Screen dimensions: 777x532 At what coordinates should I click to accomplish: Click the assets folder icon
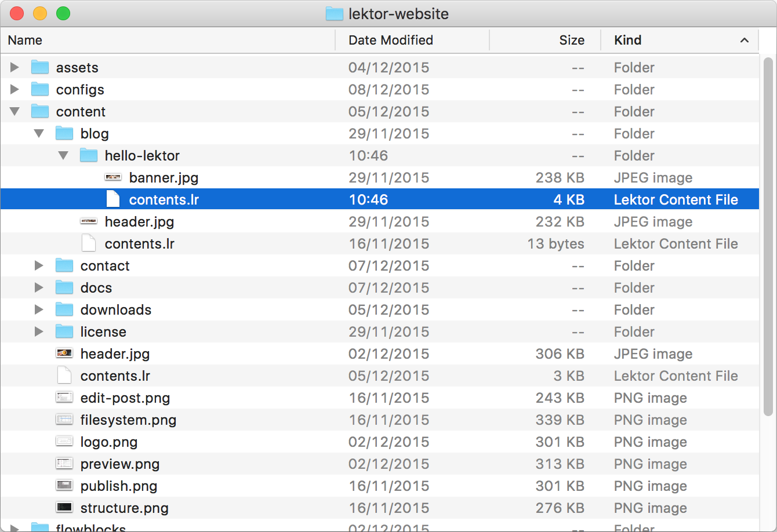pyautogui.click(x=40, y=67)
